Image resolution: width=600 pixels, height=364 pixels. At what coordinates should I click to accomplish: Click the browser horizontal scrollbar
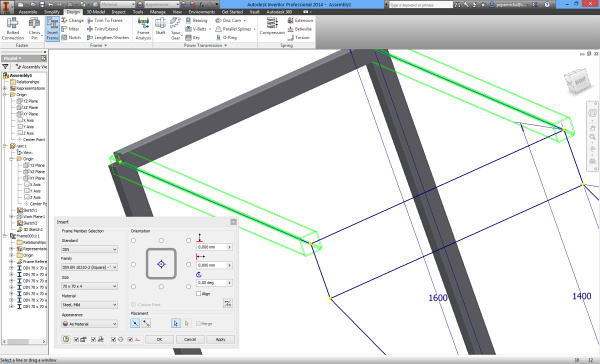click(x=24, y=341)
